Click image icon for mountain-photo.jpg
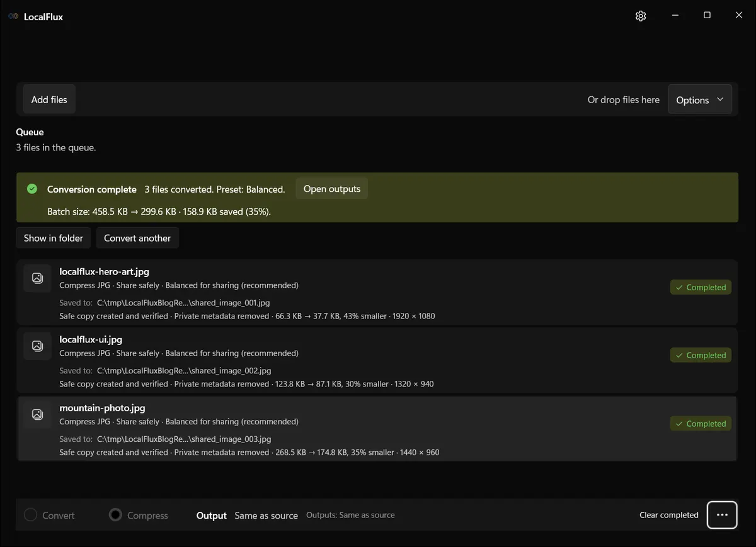The width and height of the screenshot is (756, 547). (x=37, y=414)
